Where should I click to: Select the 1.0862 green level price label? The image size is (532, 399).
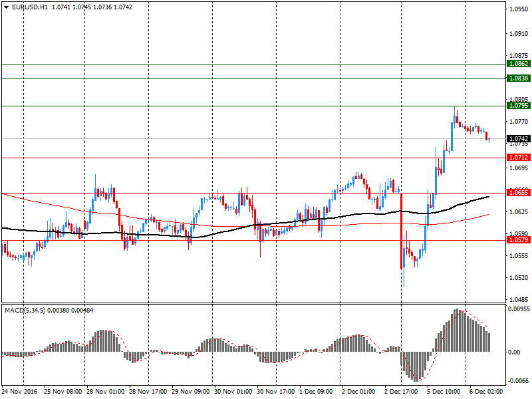point(519,64)
